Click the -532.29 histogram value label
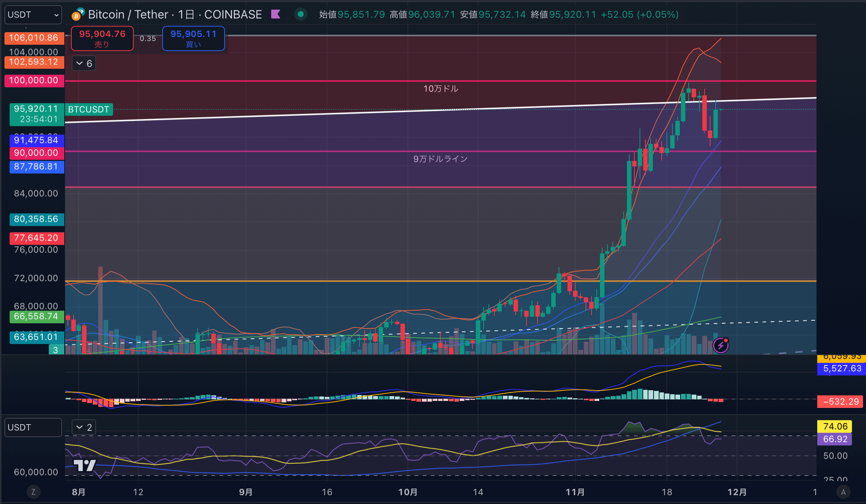The height and width of the screenshot is (504, 866). click(841, 402)
